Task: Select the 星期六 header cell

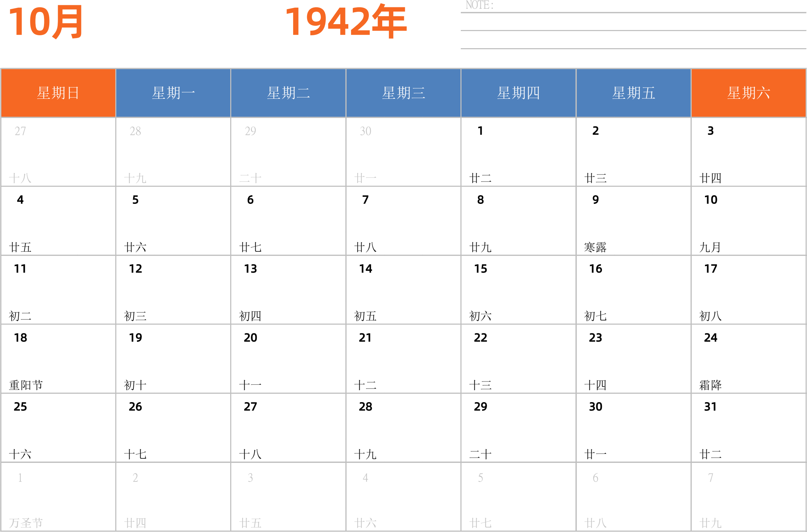Action: coord(748,93)
